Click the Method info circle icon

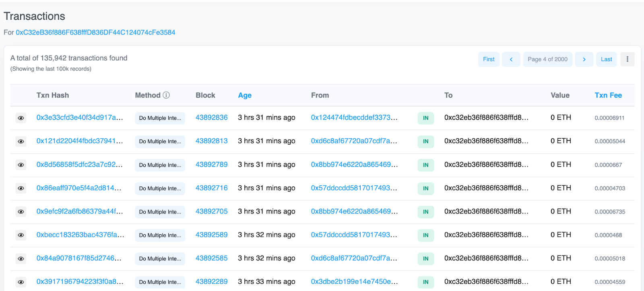[166, 95]
